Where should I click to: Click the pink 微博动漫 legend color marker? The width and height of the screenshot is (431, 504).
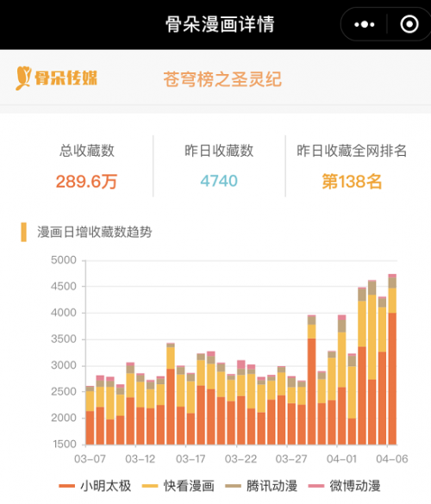click(315, 486)
